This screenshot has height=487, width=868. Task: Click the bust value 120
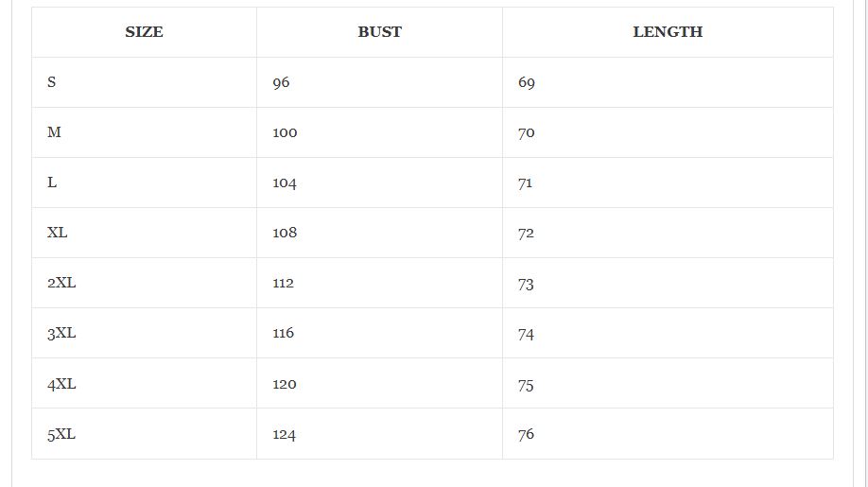(285, 384)
